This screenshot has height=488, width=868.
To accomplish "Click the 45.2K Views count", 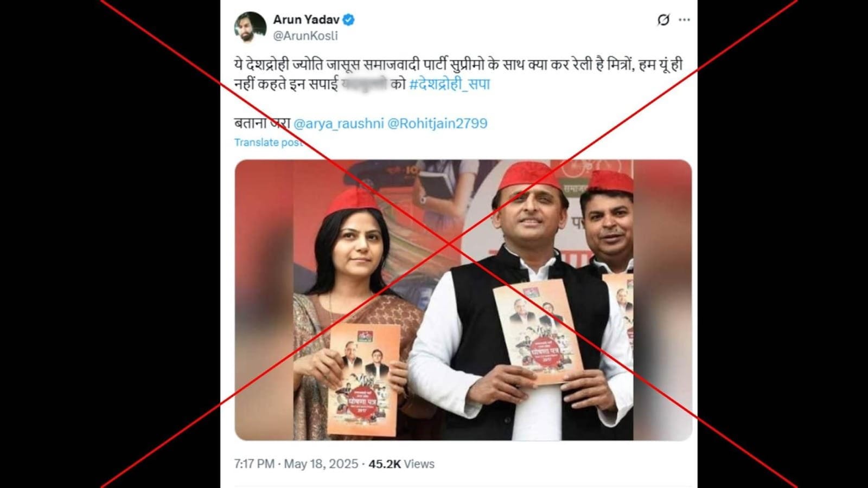I will click(x=401, y=464).
